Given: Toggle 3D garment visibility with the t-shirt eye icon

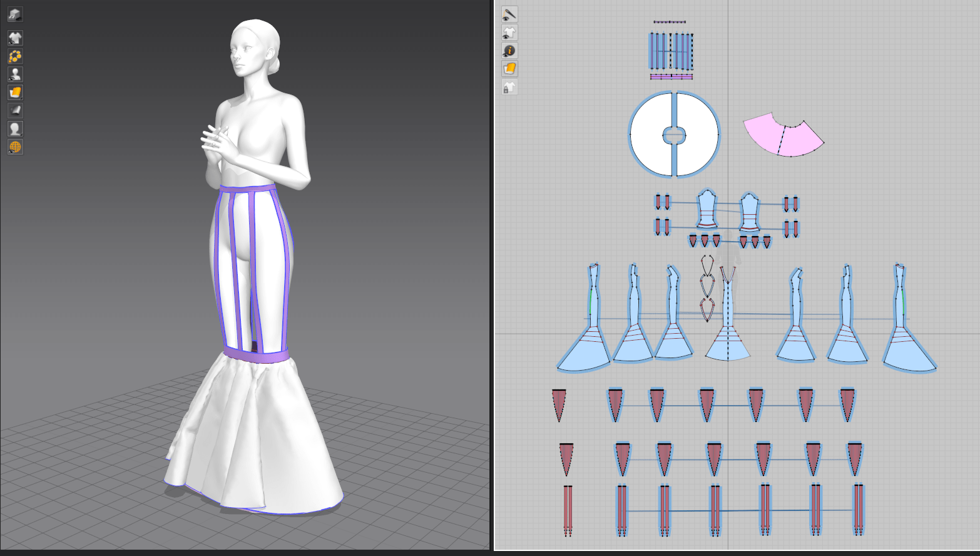Looking at the screenshot, I should click(x=15, y=38).
